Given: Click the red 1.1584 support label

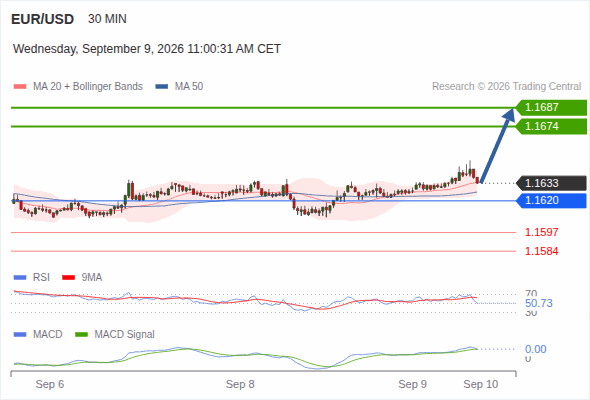Looking at the screenshot, I should pyautogui.click(x=541, y=251).
